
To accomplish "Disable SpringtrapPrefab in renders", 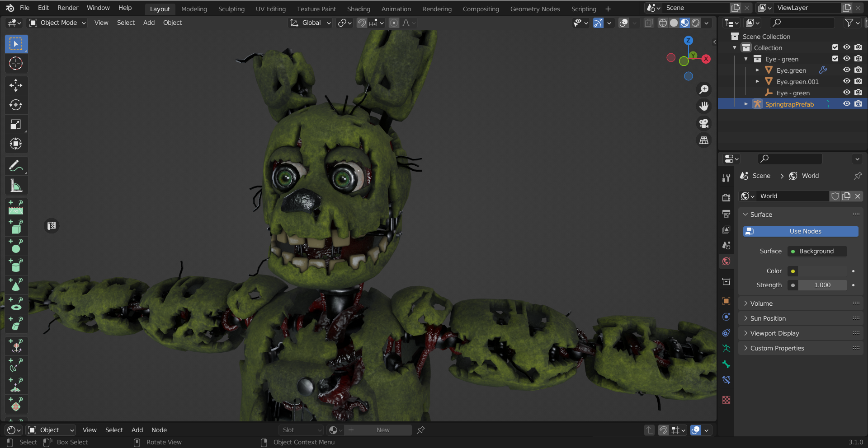I will pos(859,104).
